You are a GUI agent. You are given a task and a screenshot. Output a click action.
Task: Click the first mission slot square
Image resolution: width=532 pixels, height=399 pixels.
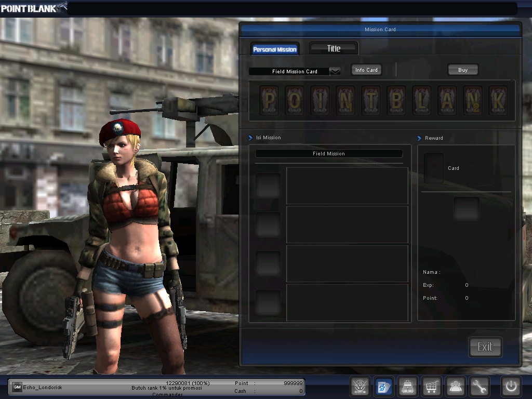coord(268,185)
